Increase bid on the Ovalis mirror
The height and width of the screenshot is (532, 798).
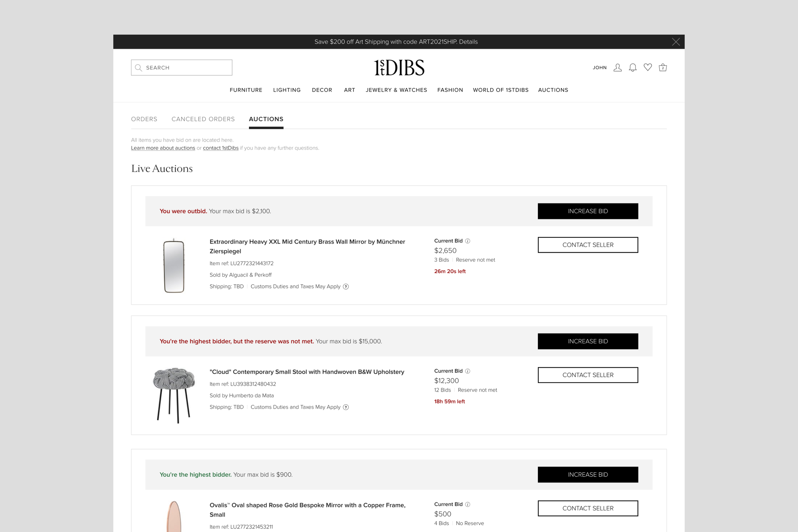pos(588,475)
